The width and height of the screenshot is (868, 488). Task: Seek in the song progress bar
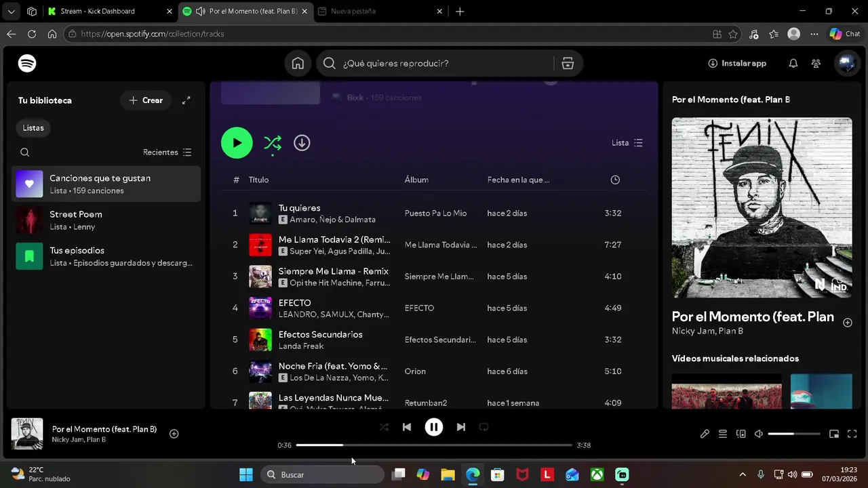pyautogui.click(x=434, y=445)
